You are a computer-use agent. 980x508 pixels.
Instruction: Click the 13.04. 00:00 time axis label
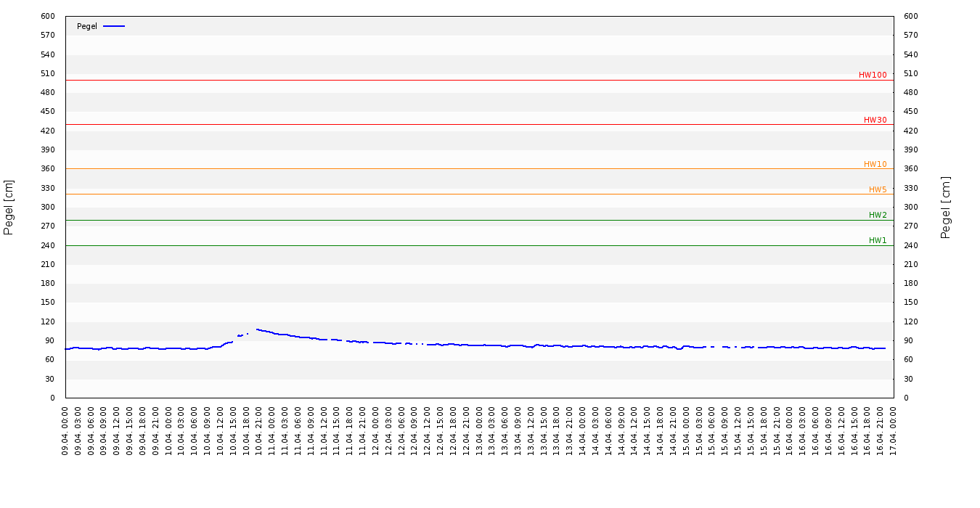coord(480,431)
